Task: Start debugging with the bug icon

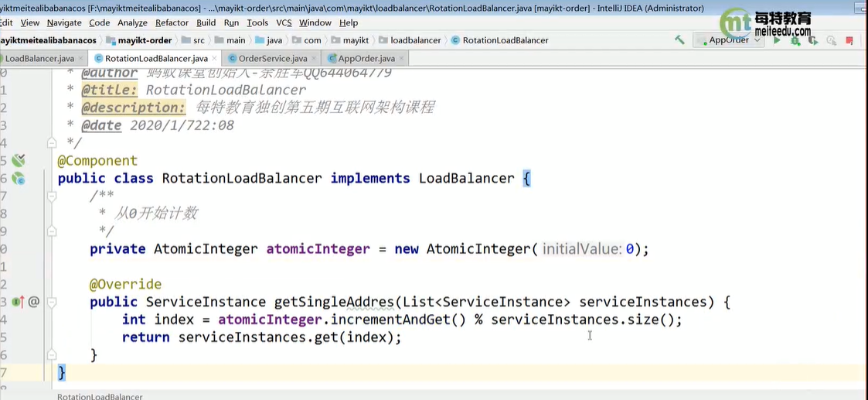Action: pyautogui.click(x=795, y=40)
